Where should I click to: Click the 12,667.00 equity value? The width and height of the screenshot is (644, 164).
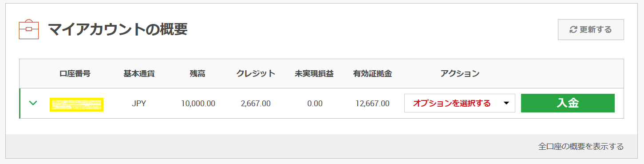click(x=372, y=104)
